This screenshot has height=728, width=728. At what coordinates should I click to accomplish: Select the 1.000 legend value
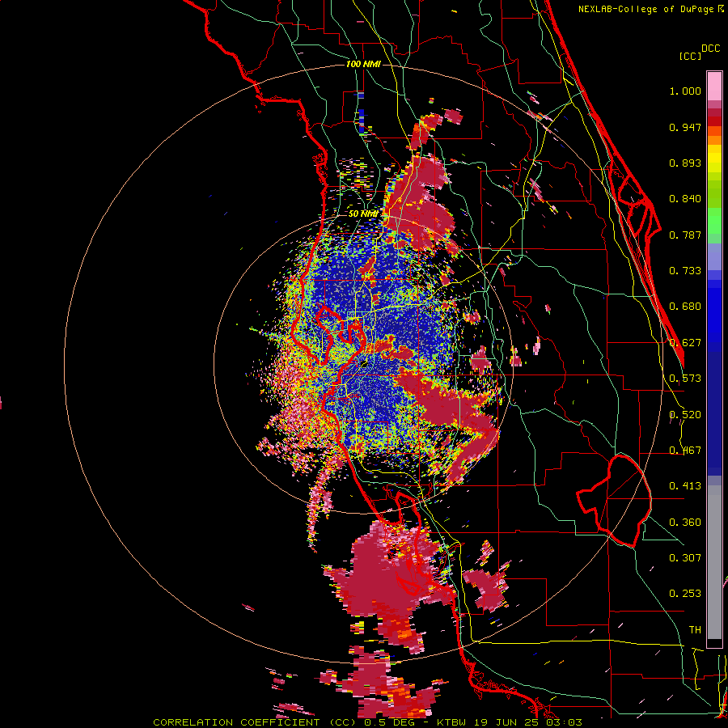685,91
